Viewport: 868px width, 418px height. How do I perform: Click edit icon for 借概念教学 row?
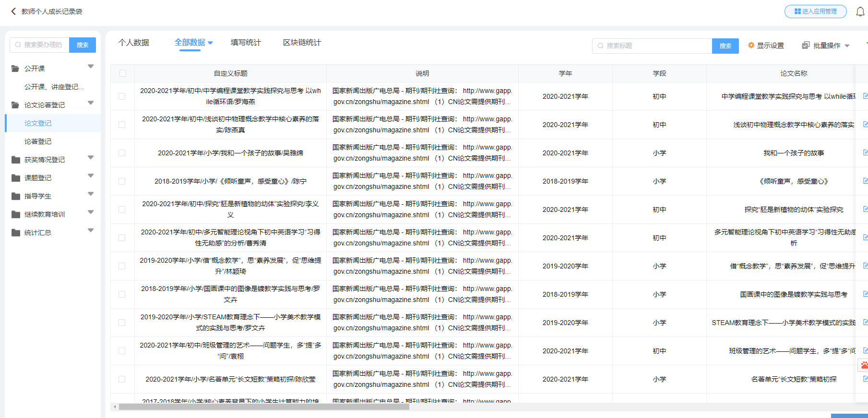click(865, 266)
